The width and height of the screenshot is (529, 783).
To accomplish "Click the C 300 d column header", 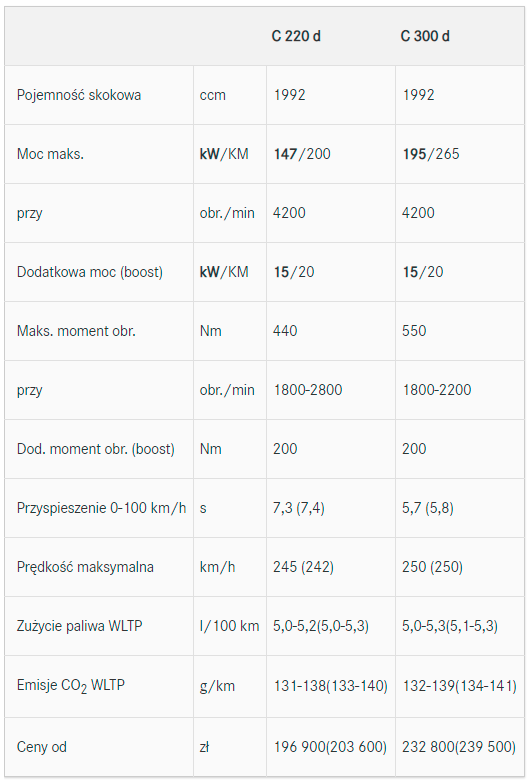I will tap(425, 36).
